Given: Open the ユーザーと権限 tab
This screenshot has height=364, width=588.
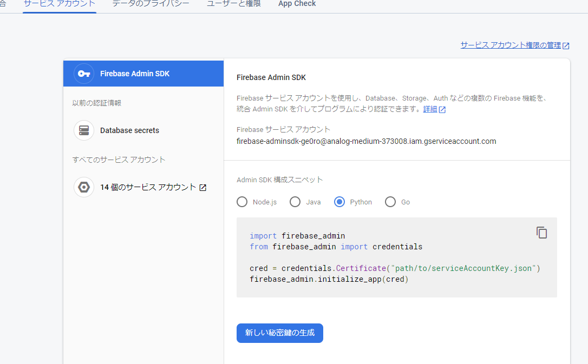Looking at the screenshot, I should pos(233,4).
